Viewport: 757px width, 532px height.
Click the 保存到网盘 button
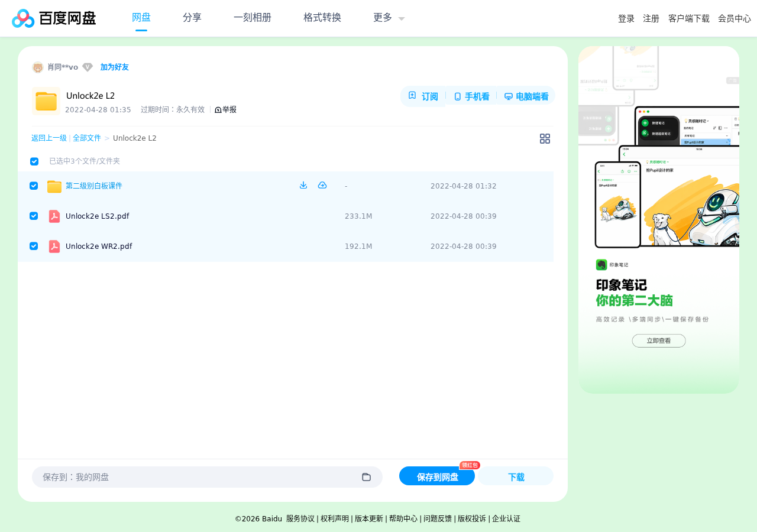click(437, 476)
